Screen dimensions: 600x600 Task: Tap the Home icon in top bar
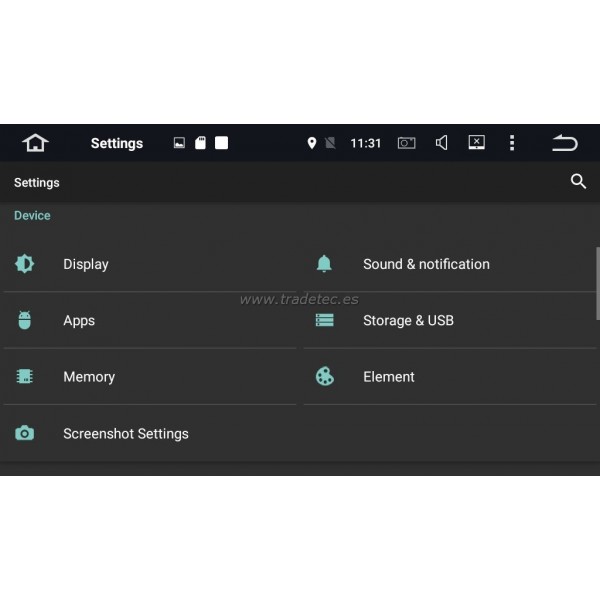click(35, 143)
